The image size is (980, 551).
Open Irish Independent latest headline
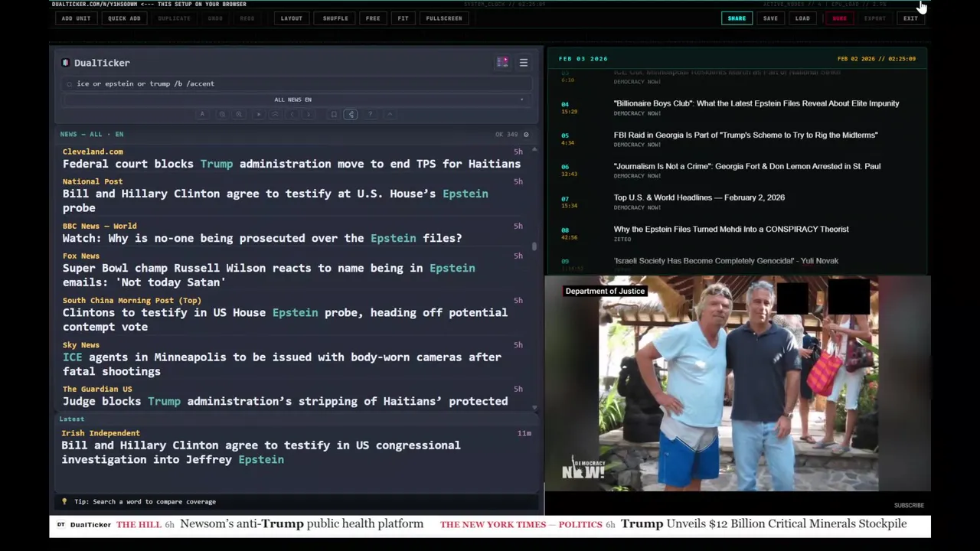[x=261, y=452]
